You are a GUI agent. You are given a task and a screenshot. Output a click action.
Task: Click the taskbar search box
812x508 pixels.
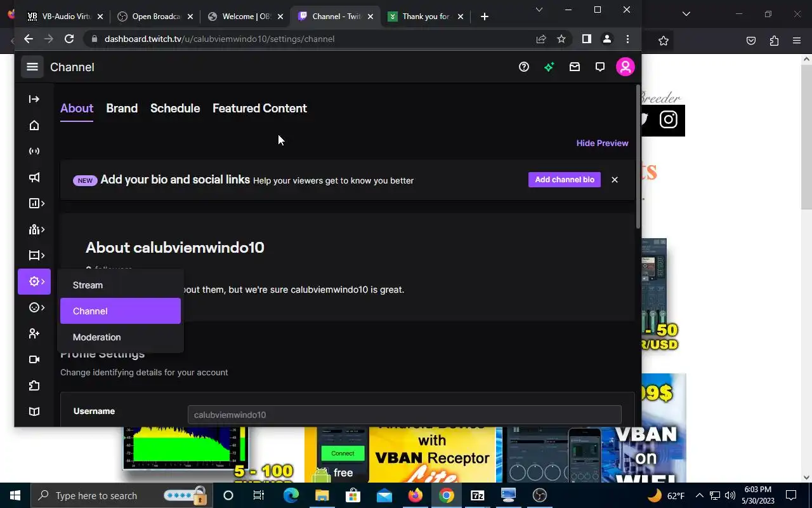(x=121, y=495)
